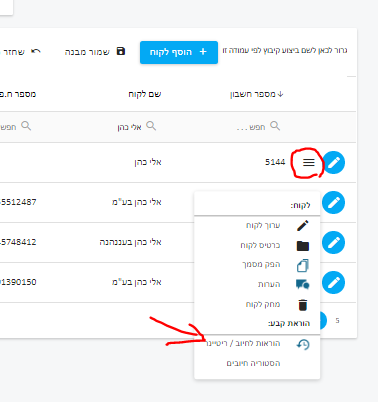Click אלי כהן בע"מ in the 1390150 row

[x=137, y=282]
